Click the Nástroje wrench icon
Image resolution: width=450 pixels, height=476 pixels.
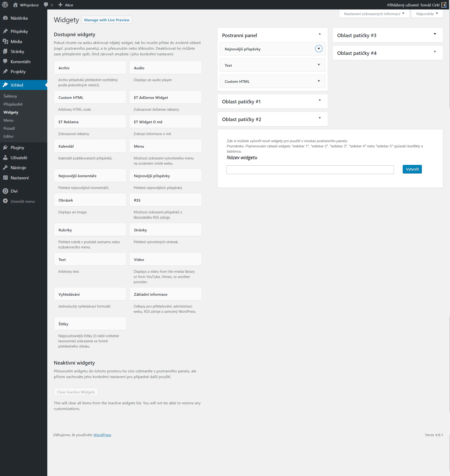pyautogui.click(x=5, y=167)
